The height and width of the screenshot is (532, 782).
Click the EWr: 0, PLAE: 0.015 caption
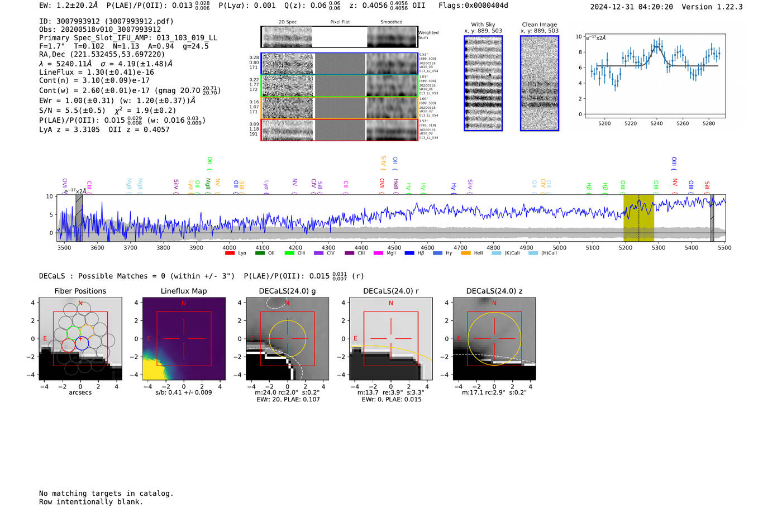click(392, 400)
